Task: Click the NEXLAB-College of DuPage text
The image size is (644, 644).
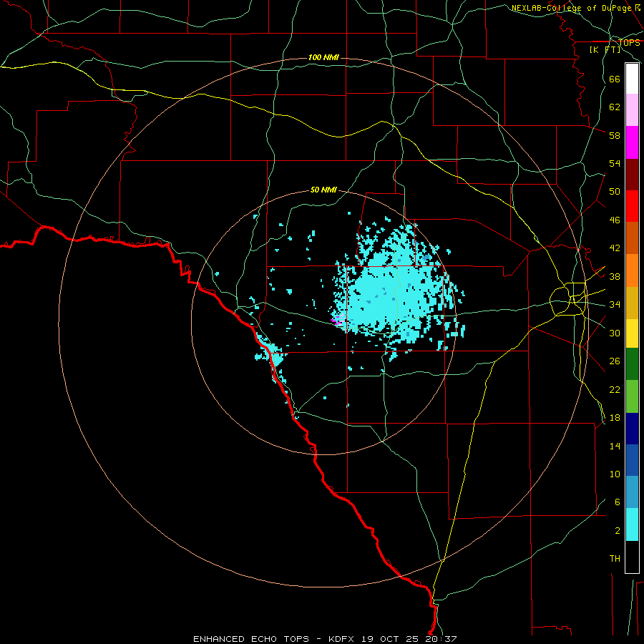Action: point(572,8)
